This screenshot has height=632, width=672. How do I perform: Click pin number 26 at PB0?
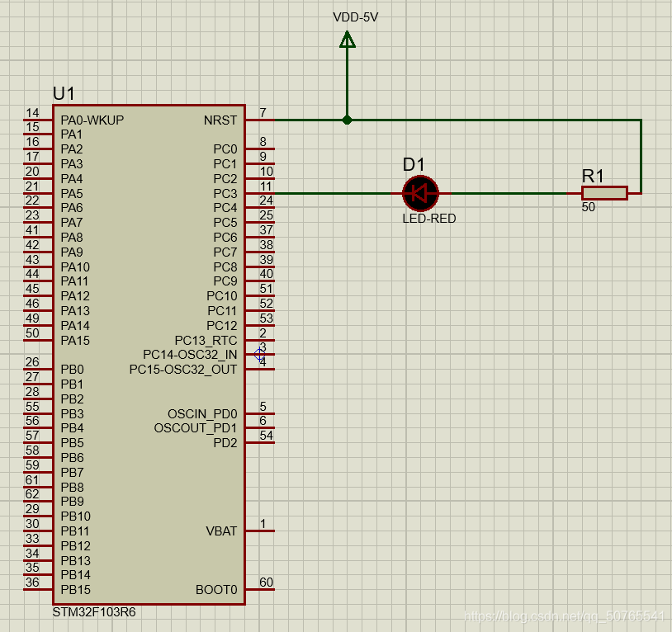(32, 362)
